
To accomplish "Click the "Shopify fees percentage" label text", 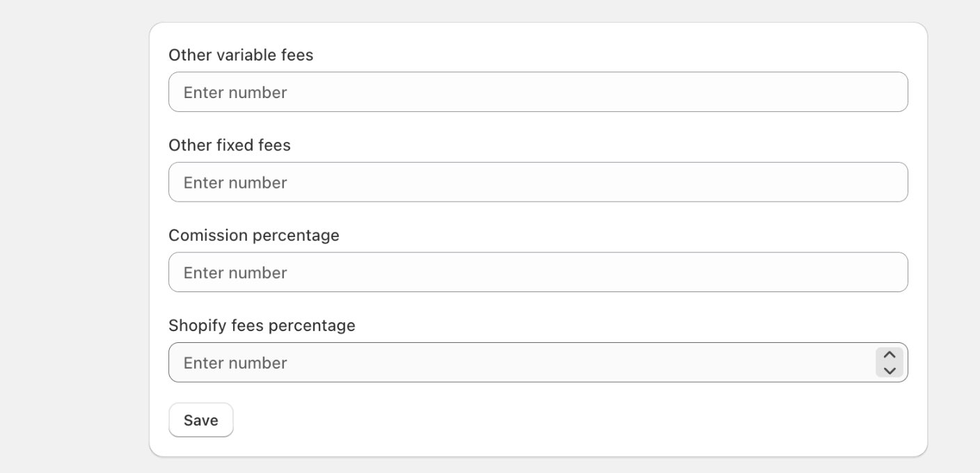I will pyautogui.click(x=262, y=326).
